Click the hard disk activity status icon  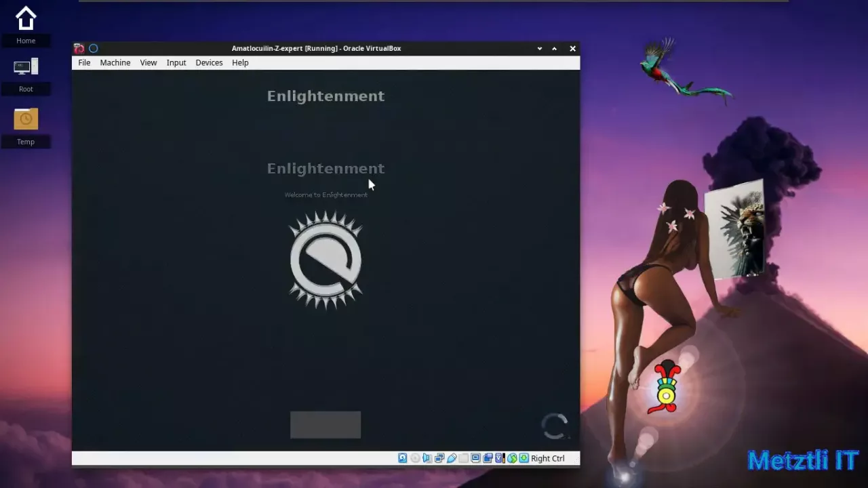[403, 458]
